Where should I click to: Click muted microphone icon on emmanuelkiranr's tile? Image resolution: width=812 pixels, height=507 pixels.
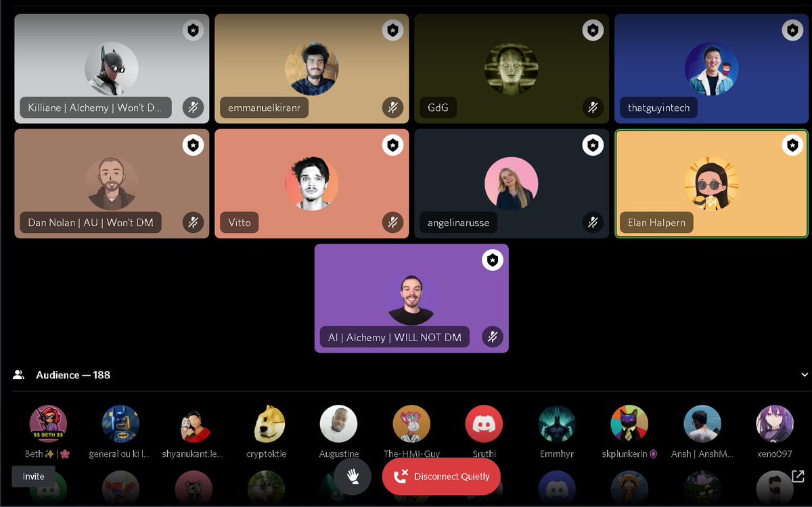[393, 108]
